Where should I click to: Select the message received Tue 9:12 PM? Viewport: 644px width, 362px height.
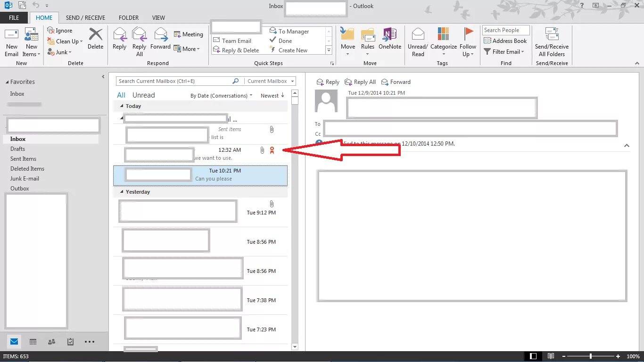tap(200, 212)
